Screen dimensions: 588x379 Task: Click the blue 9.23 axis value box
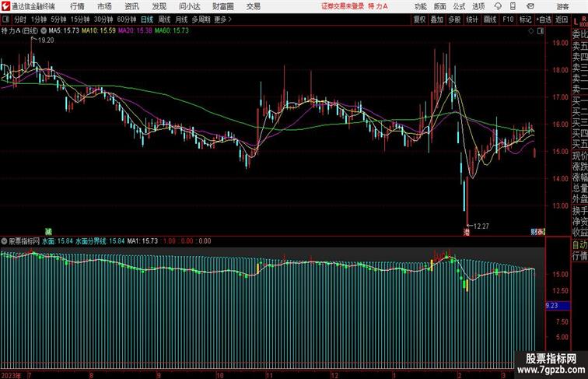pyautogui.click(x=558, y=306)
